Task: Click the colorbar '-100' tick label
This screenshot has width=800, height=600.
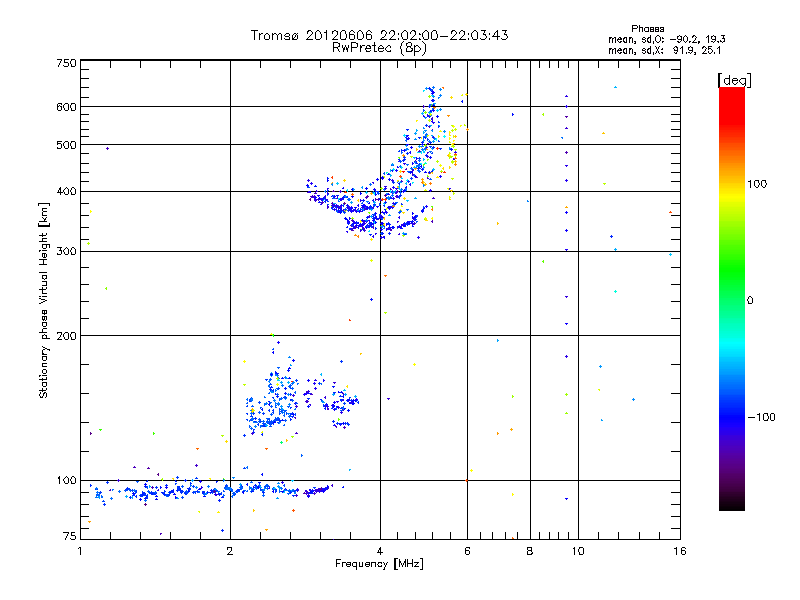Action: pyautogui.click(x=761, y=417)
